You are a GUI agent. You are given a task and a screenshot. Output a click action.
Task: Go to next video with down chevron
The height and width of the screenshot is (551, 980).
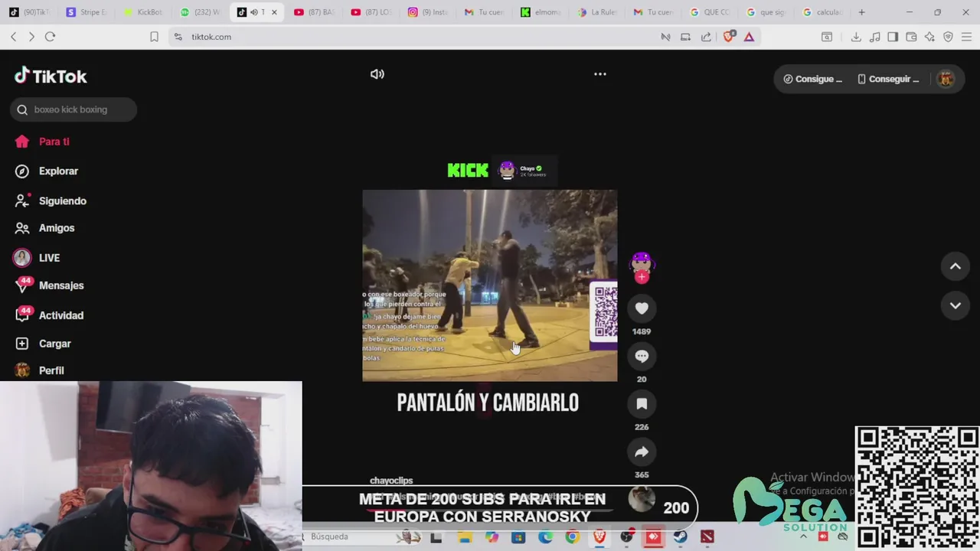pos(955,305)
